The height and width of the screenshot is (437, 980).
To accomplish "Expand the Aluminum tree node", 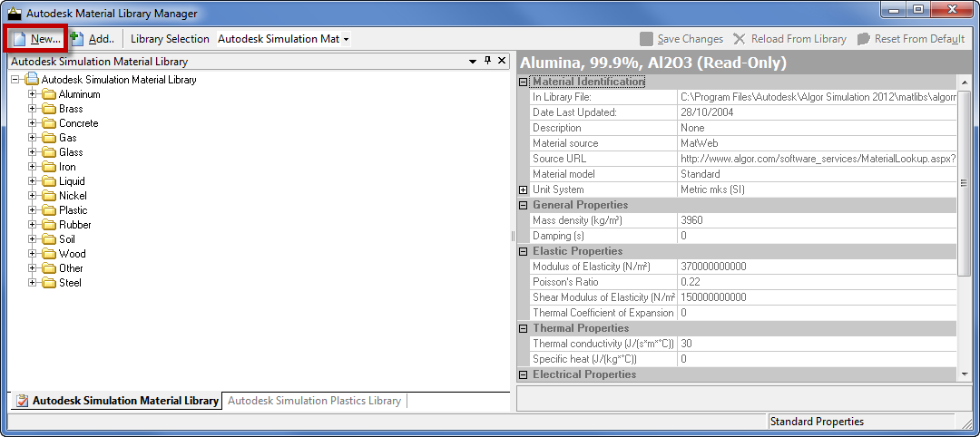I will [x=33, y=94].
